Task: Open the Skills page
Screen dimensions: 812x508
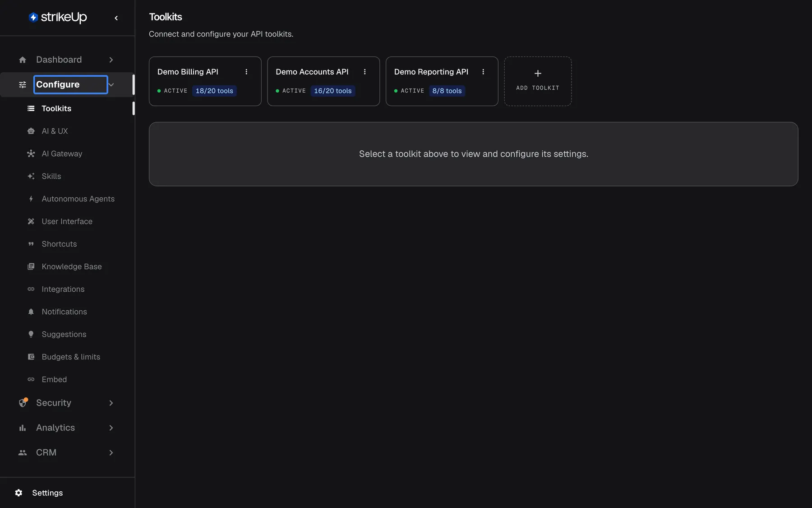Action: click(68, 176)
